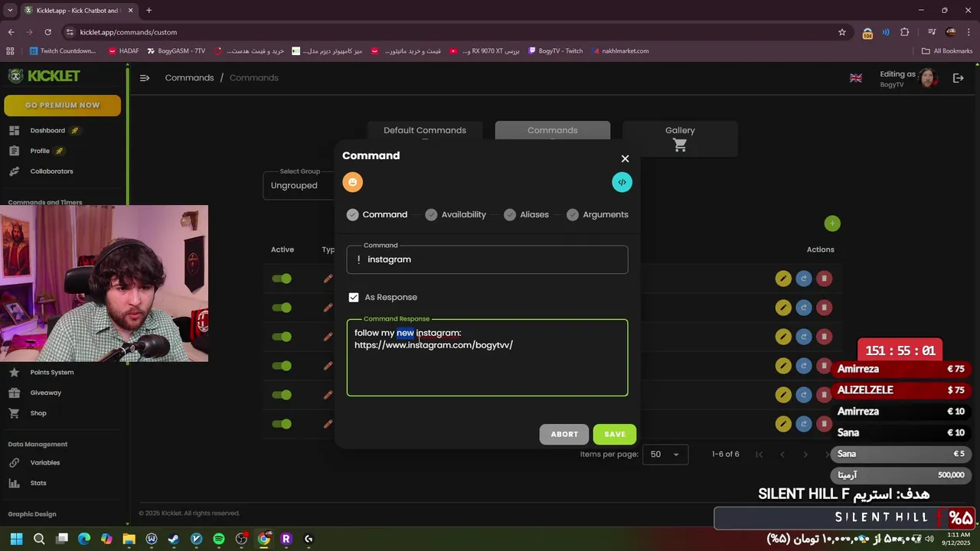Viewport: 980px width, 551px height.
Task: Toggle Active switch on fourth command row
Action: click(x=282, y=366)
